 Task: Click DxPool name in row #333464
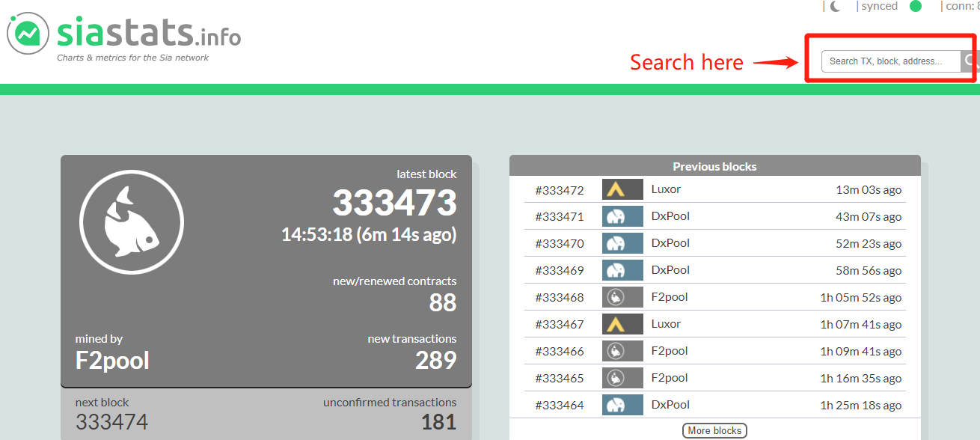point(670,405)
